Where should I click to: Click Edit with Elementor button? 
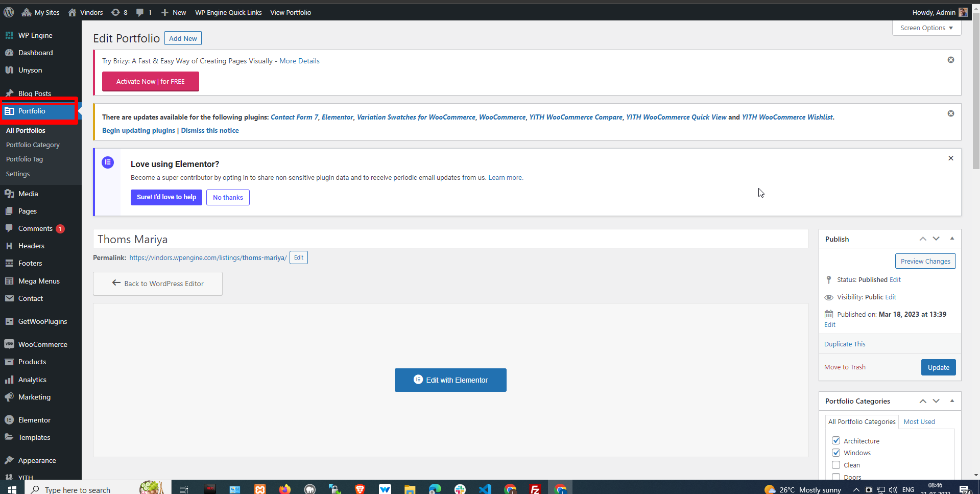pyautogui.click(x=450, y=380)
